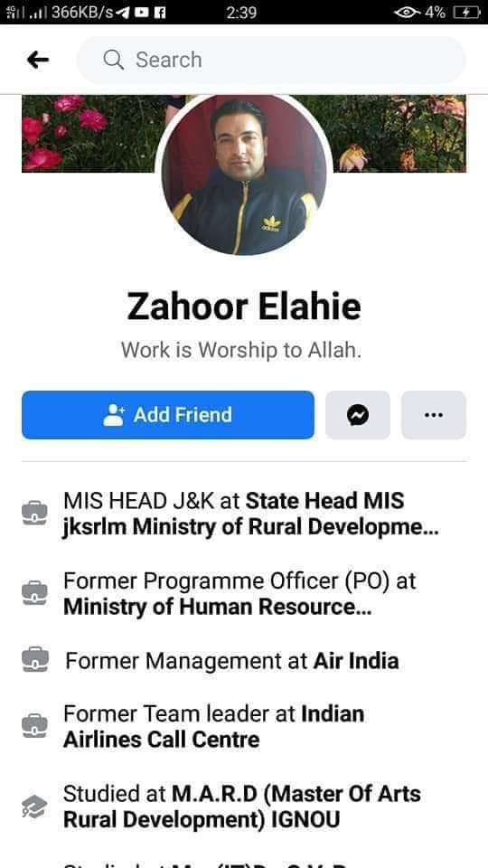Click briefcase icon beside Air India
The image size is (488, 868).
tap(35, 660)
